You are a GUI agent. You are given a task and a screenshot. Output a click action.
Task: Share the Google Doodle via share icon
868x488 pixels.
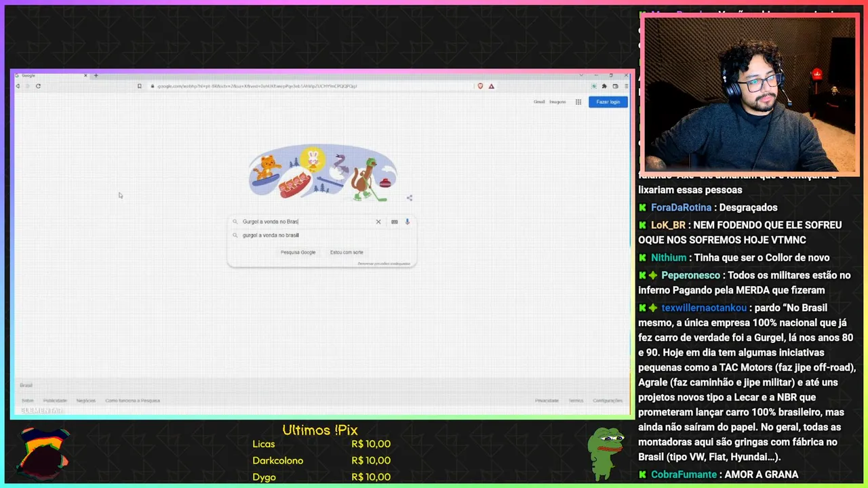(x=409, y=198)
